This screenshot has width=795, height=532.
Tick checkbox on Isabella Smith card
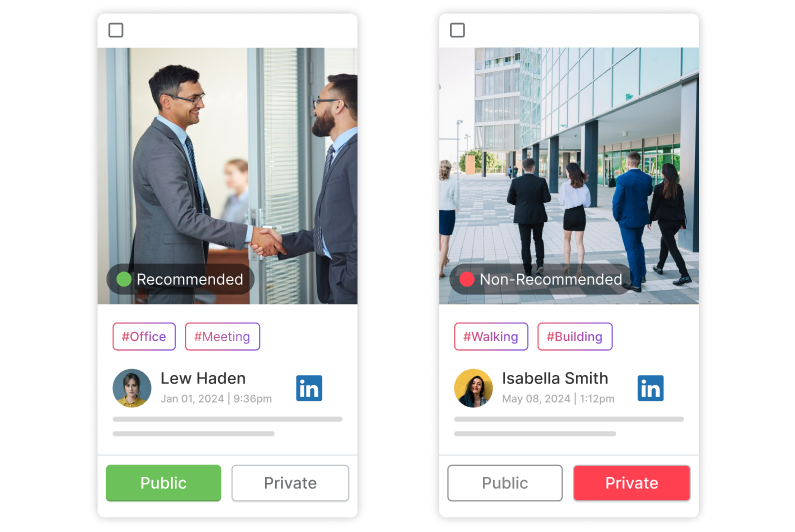click(457, 30)
